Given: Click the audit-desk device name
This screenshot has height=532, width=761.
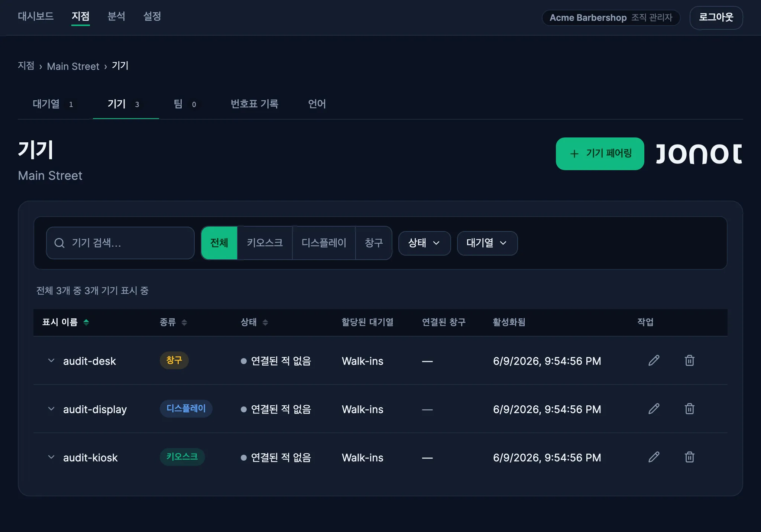Looking at the screenshot, I should 90,361.
